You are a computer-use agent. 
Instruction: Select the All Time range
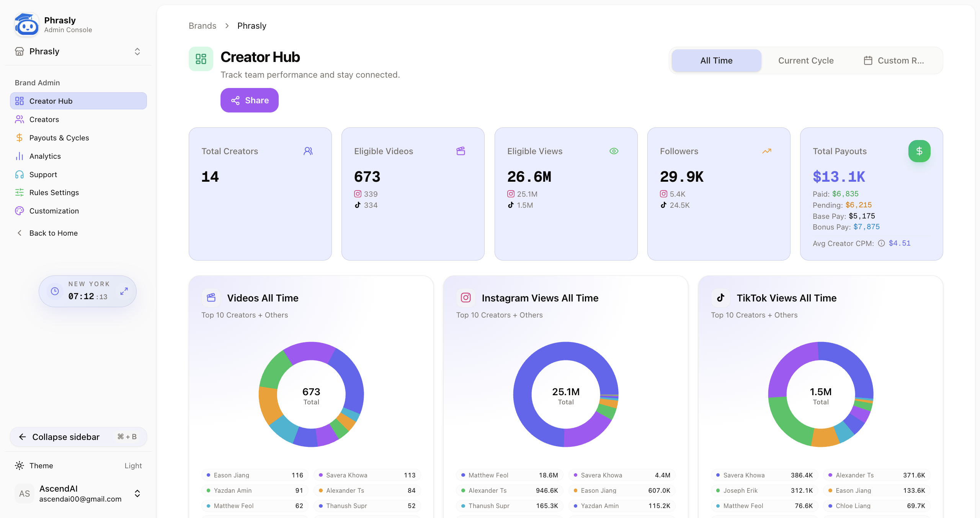coord(716,60)
